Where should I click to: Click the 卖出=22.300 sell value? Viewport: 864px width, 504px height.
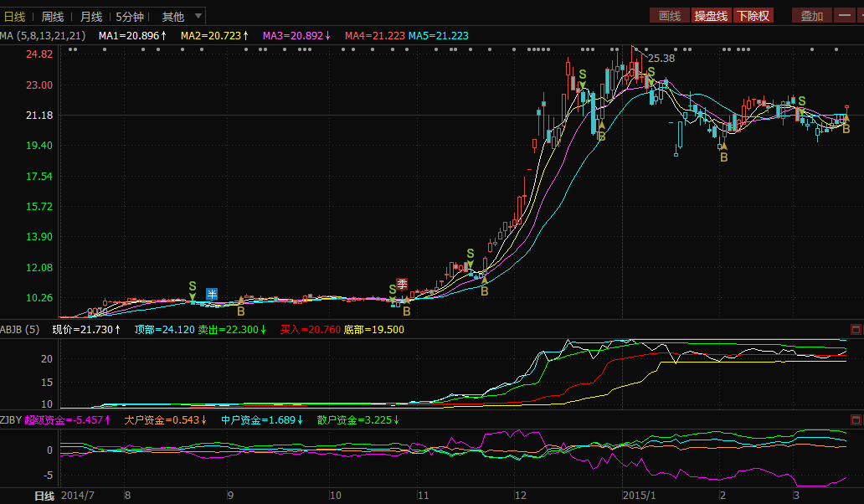[232, 329]
